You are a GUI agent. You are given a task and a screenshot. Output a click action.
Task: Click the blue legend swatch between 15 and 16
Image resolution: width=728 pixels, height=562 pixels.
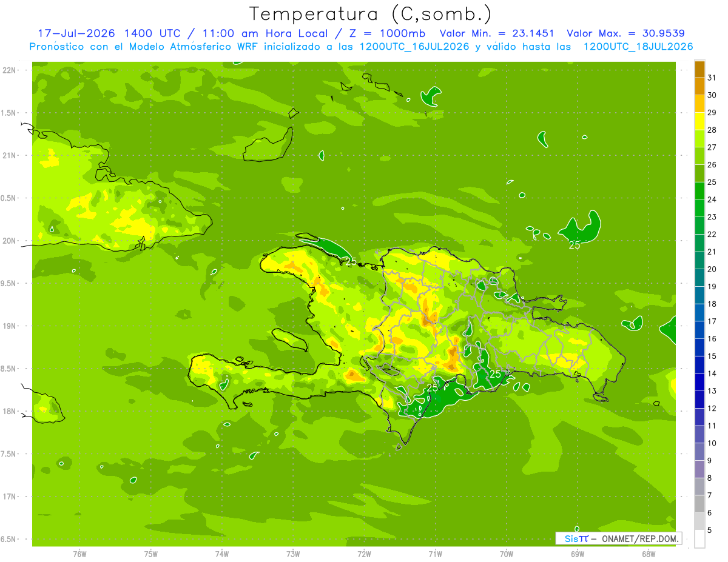pos(699,347)
